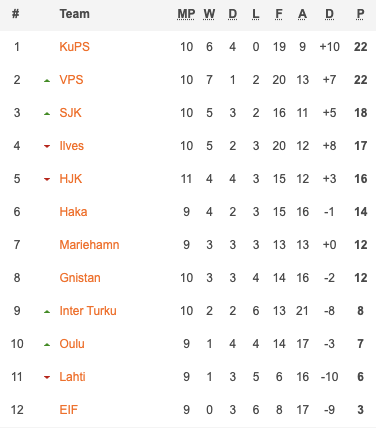Click the green up arrow beside Oulu
This screenshot has width=376, height=428.
pos(47,344)
